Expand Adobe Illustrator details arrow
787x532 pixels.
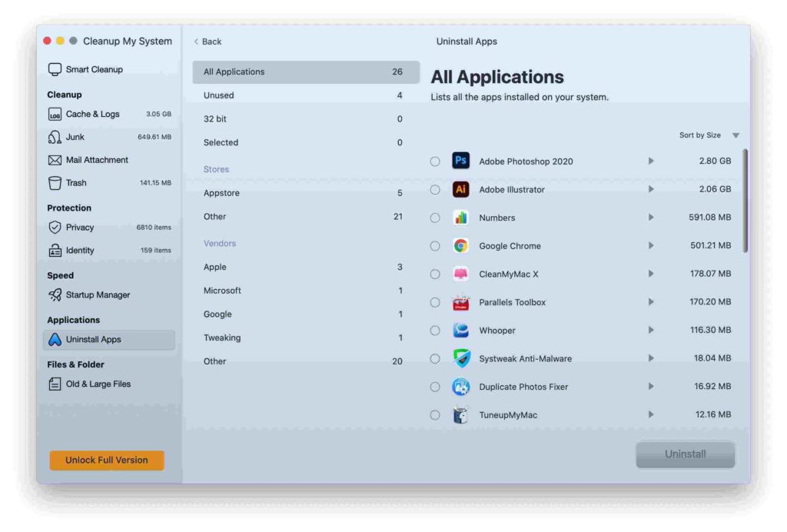(x=650, y=189)
